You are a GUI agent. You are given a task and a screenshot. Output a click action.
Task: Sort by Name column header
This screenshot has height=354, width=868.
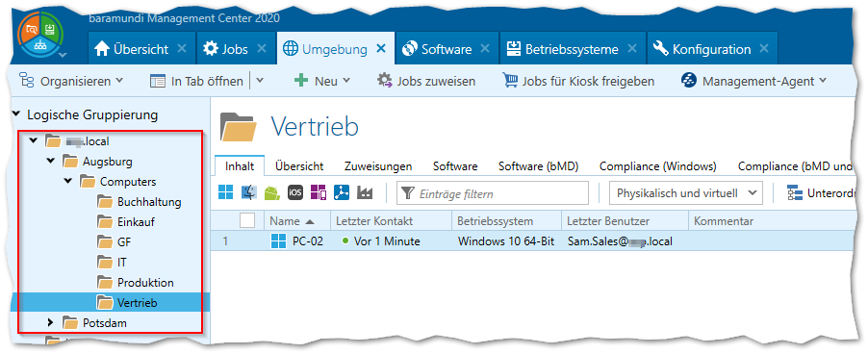[297, 221]
